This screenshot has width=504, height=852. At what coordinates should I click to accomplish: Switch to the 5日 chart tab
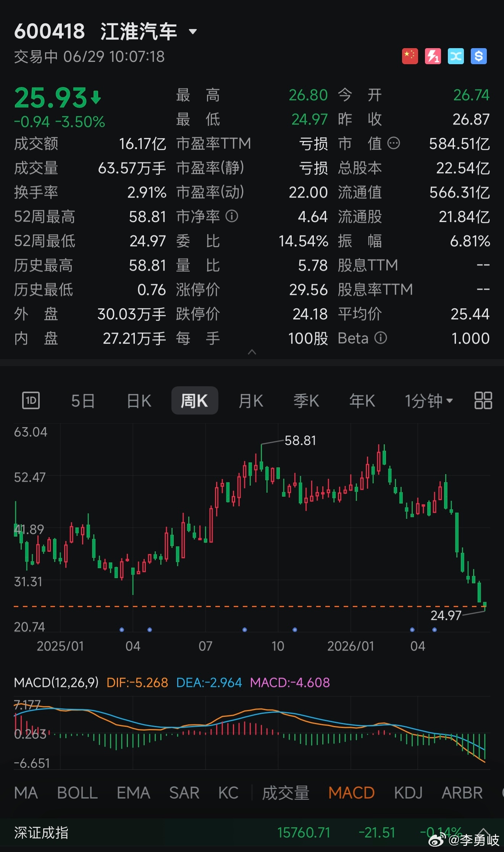83,401
